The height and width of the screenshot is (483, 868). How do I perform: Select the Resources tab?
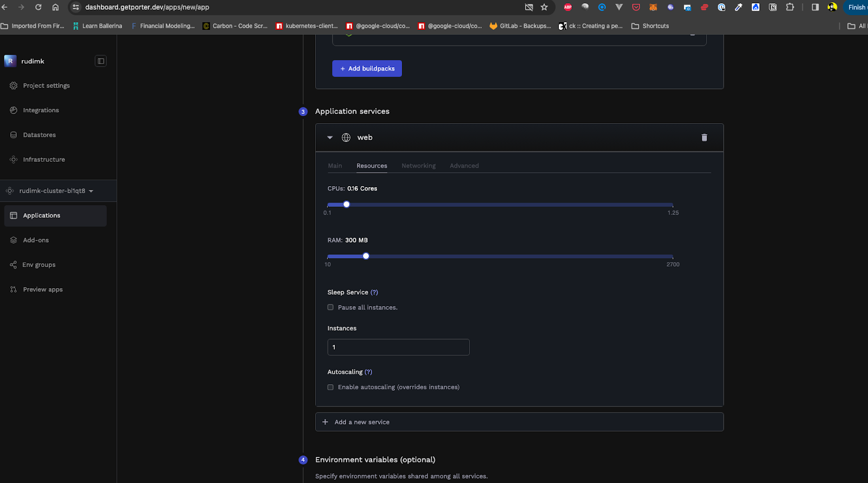point(372,166)
